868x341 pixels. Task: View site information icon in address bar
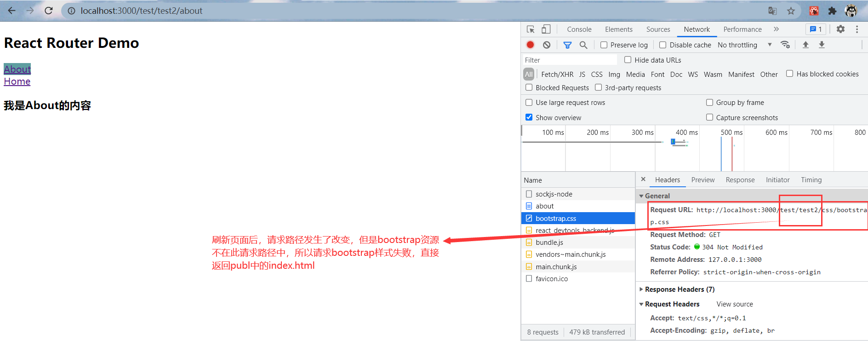point(71,11)
